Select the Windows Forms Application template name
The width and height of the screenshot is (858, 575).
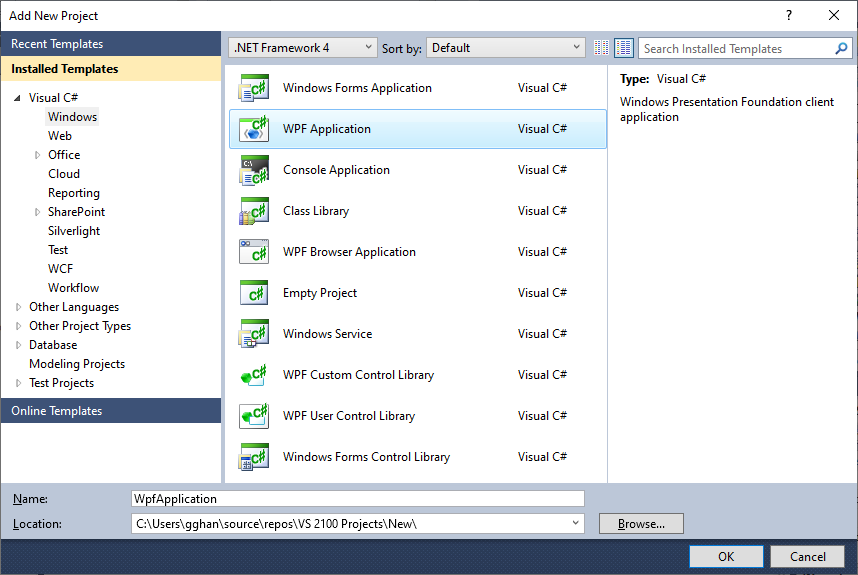click(357, 88)
